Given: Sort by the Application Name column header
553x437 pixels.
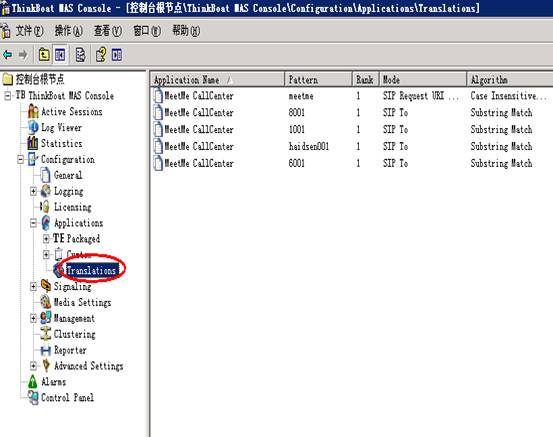Looking at the screenshot, I should point(218,80).
